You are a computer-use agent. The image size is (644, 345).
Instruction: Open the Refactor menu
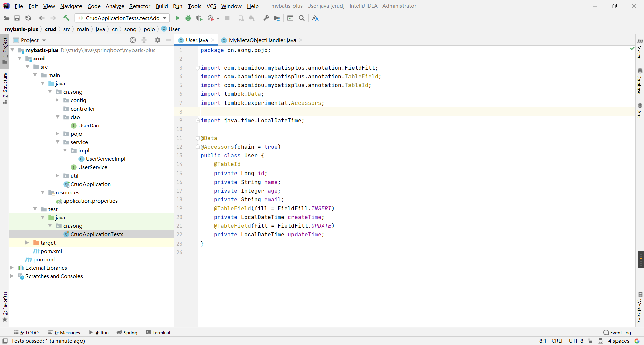click(x=140, y=6)
